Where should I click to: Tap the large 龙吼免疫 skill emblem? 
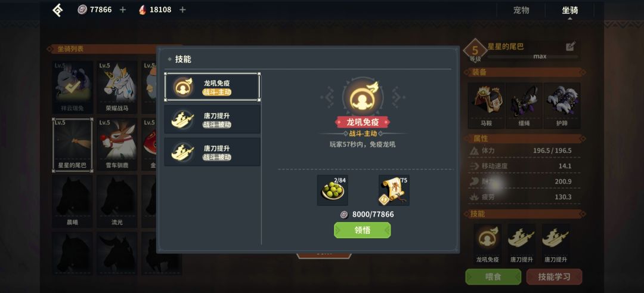(363, 97)
